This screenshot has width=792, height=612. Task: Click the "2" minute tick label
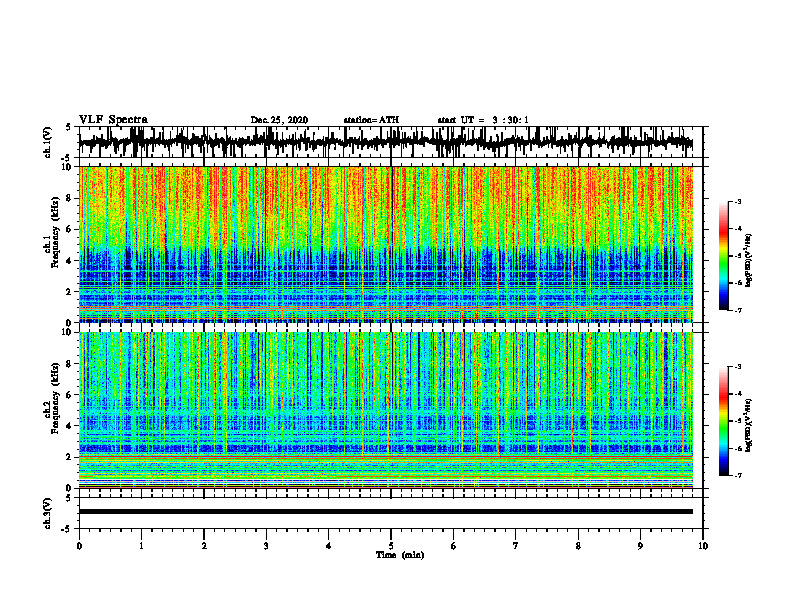tap(204, 546)
